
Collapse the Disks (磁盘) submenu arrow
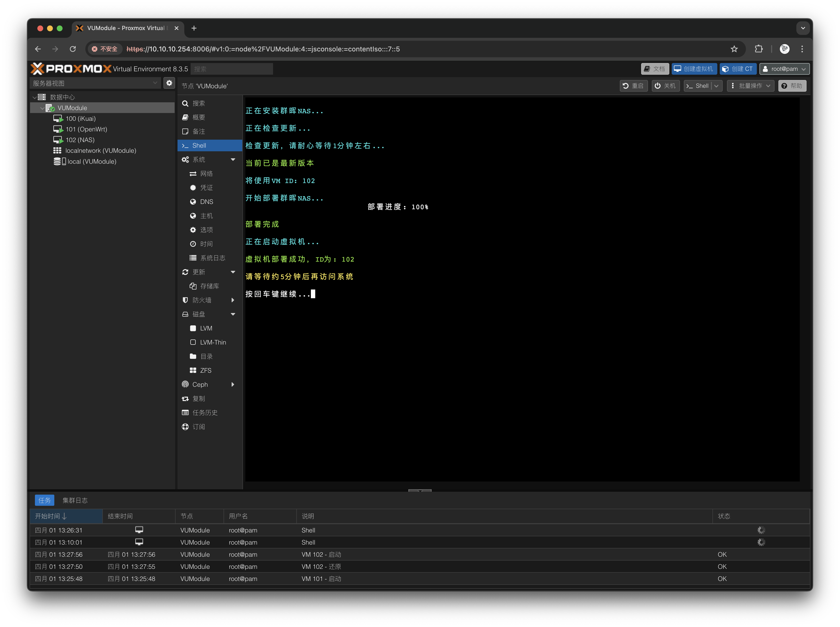[x=233, y=314]
